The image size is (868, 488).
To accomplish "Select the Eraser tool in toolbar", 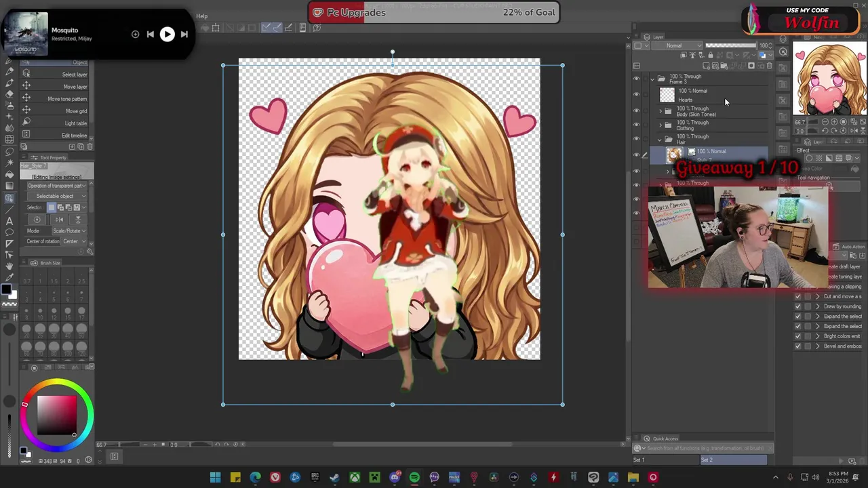I will [x=9, y=94].
